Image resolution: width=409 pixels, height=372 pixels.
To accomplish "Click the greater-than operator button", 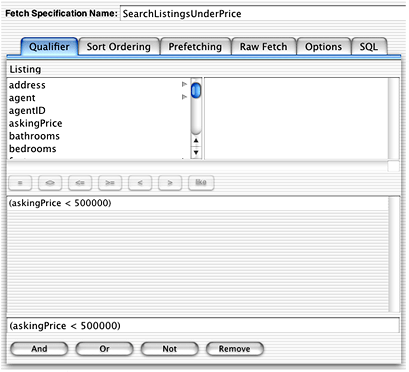I will pos(170,183).
